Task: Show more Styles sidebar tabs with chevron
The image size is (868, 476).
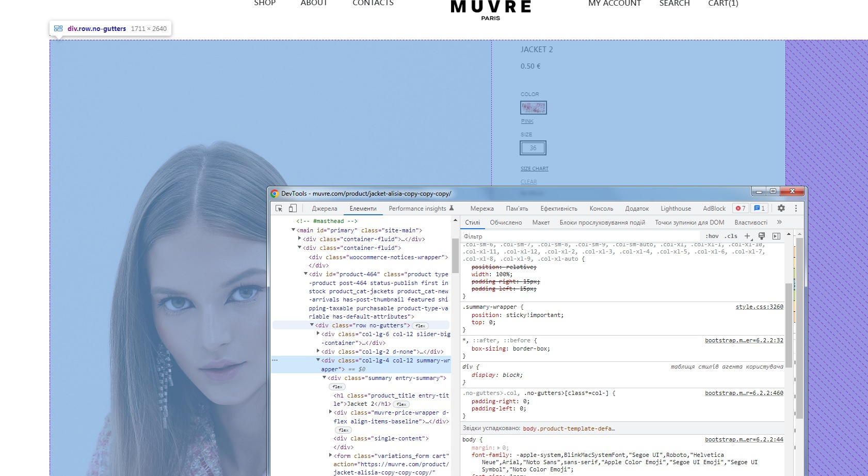Action: 779,222
